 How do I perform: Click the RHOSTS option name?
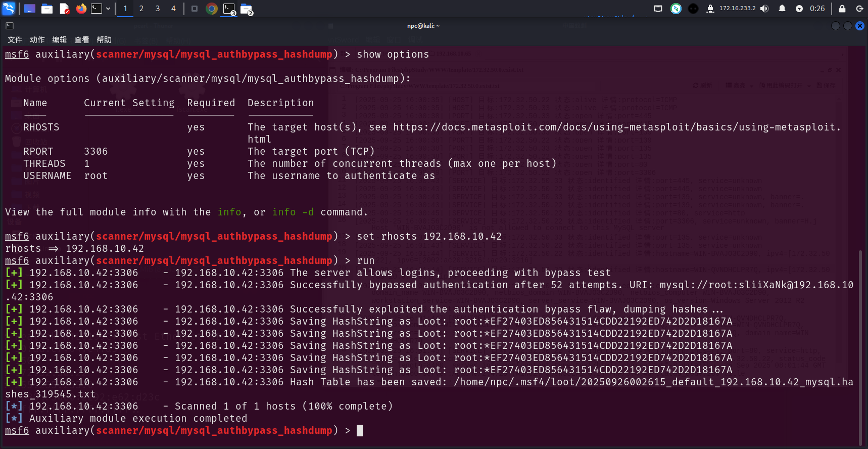41,127
